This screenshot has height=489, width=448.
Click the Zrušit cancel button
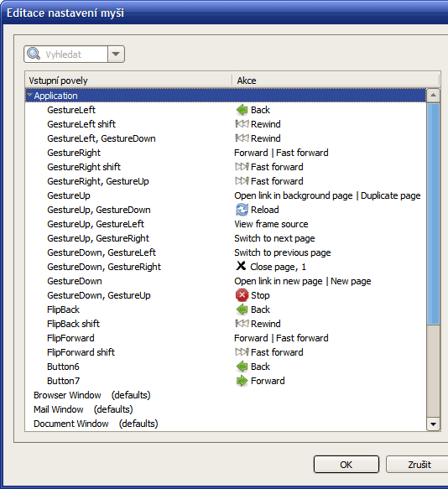coord(418,465)
